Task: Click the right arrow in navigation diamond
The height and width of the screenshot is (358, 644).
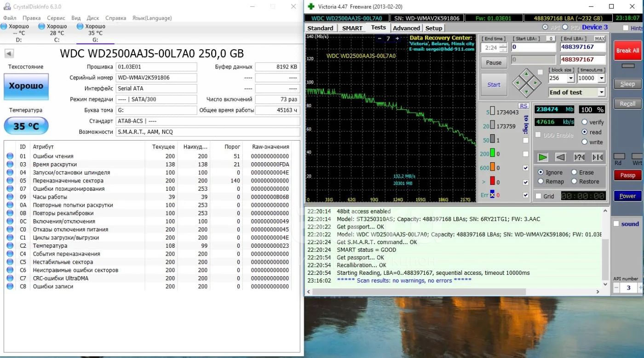Action: coord(536,84)
